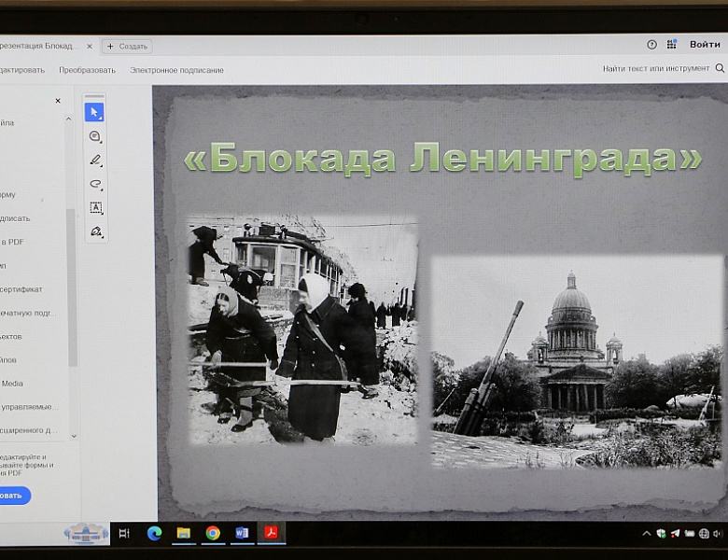Viewport: 728px width, 560px height.
Task: Show hidden tray icons chevron
Action: pos(646,534)
